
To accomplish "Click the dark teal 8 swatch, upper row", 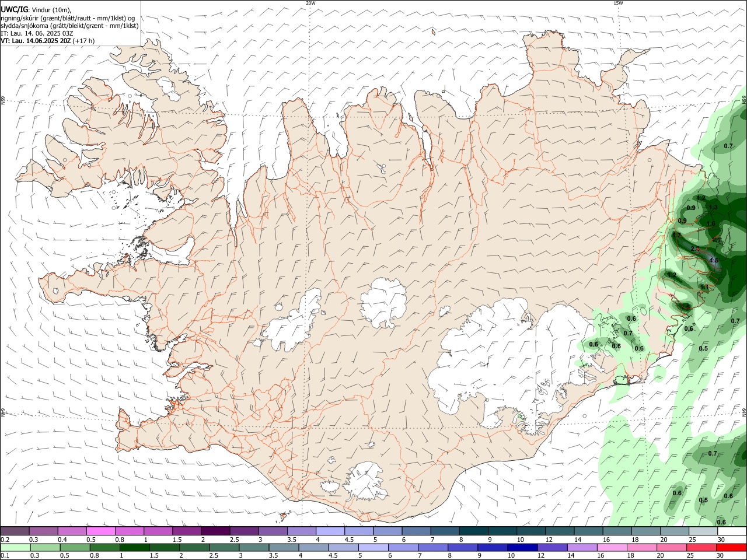I will click(x=473, y=531).
